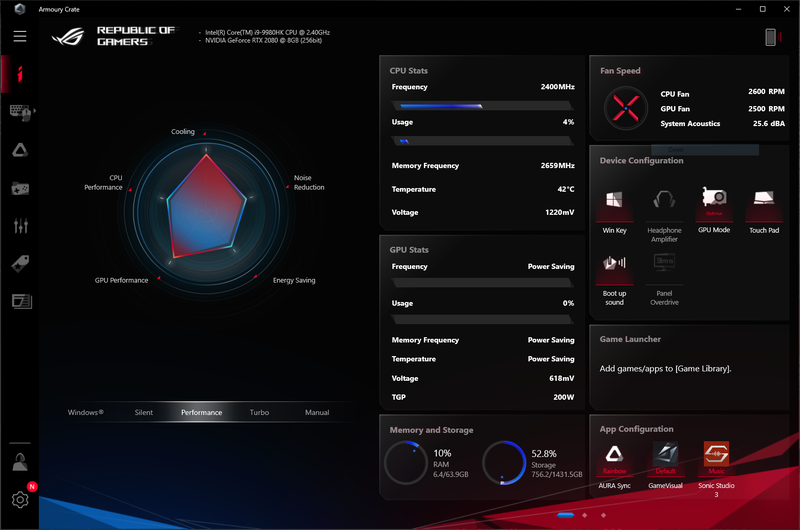Open Featured deals tag icon
Image resolution: width=800 pixels, height=530 pixels.
(x=20, y=263)
